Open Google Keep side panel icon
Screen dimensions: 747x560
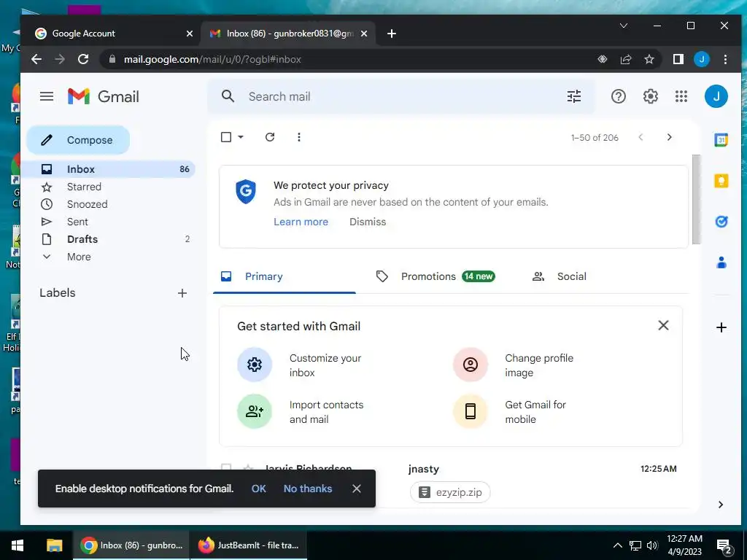coord(721,181)
